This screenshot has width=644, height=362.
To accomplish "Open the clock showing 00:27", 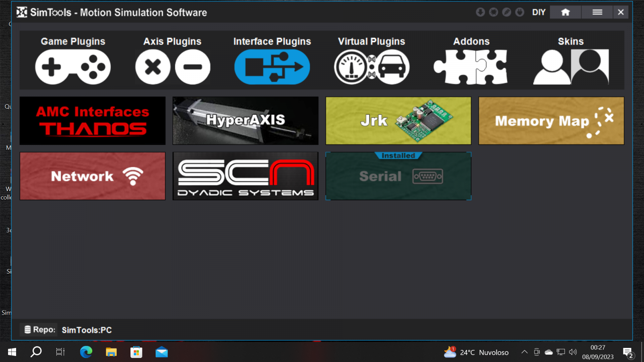I will tap(598, 352).
